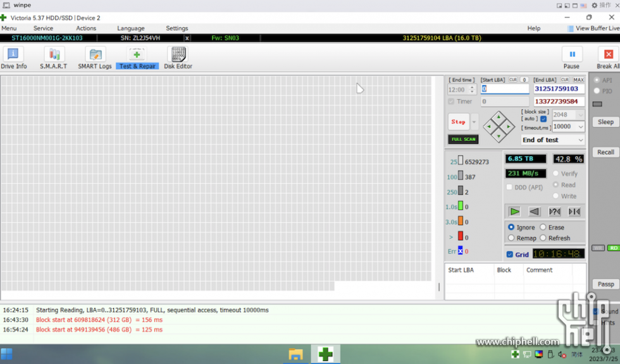Toggle the Grid checkbox
The image size is (620, 364).
(x=510, y=255)
